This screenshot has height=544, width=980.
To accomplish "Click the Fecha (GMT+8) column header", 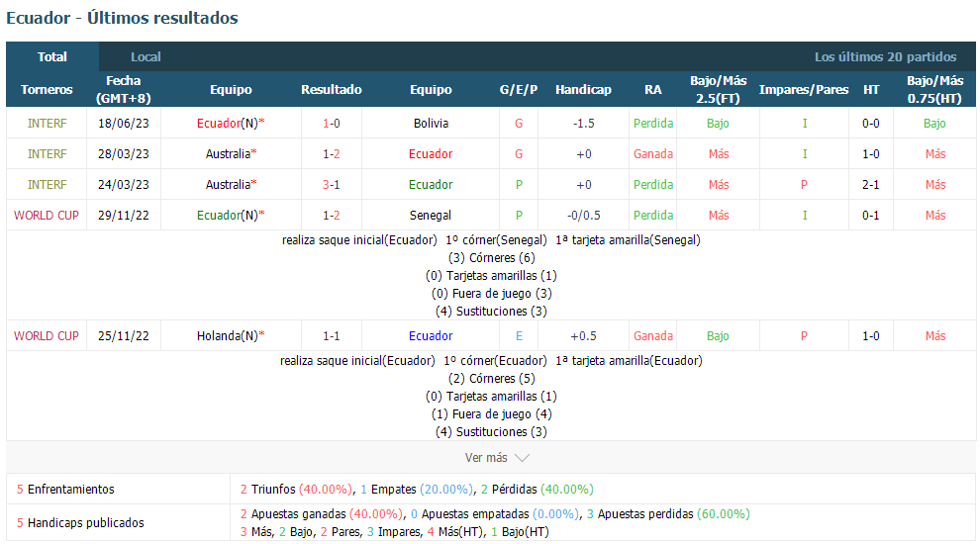I will (x=123, y=89).
